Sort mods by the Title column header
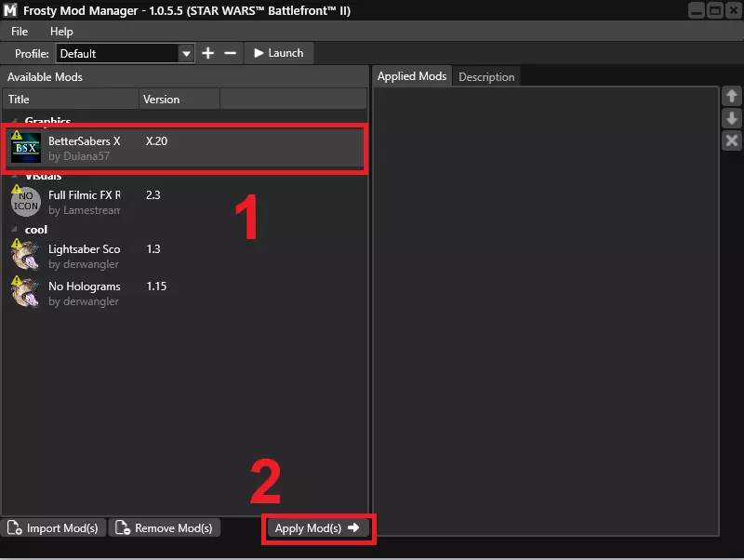The height and width of the screenshot is (560, 744). pyautogui.click(x=71, y=100)
